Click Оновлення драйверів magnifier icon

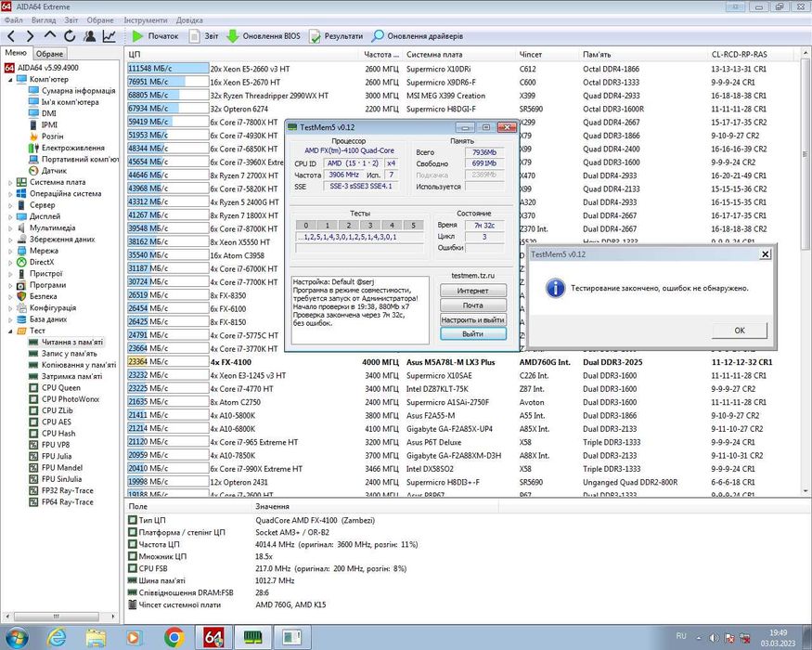pyautogui.click(x=379, y=36)
